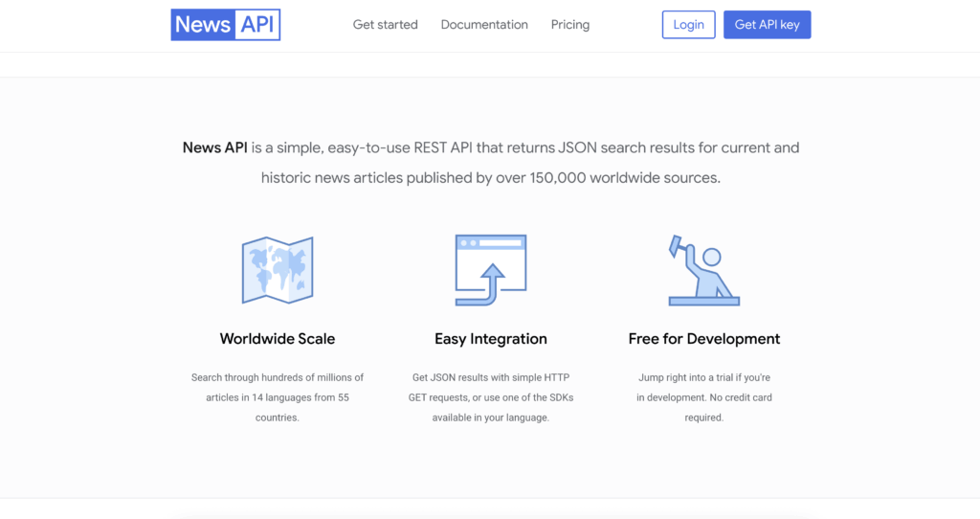Click the "GET requests, or use one of the SDKs" text
The image size is (980, 519).
491,397
